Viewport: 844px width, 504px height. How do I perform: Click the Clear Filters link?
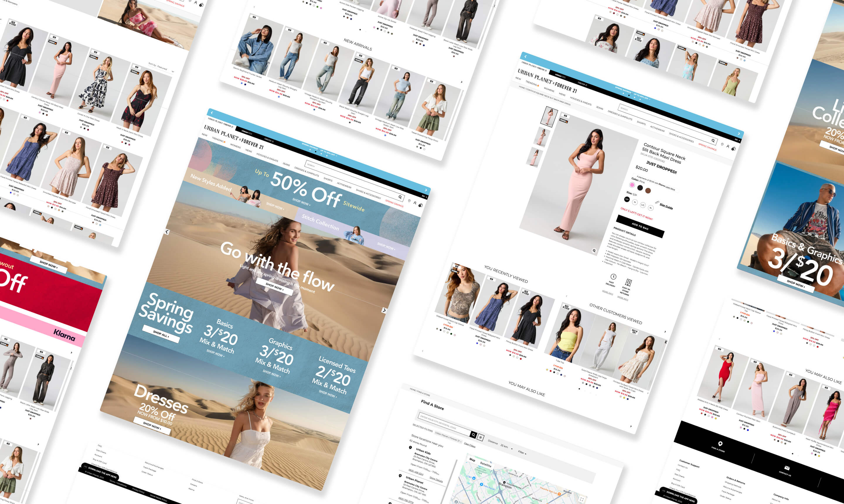pyautogui.click(x=469, y=445)
